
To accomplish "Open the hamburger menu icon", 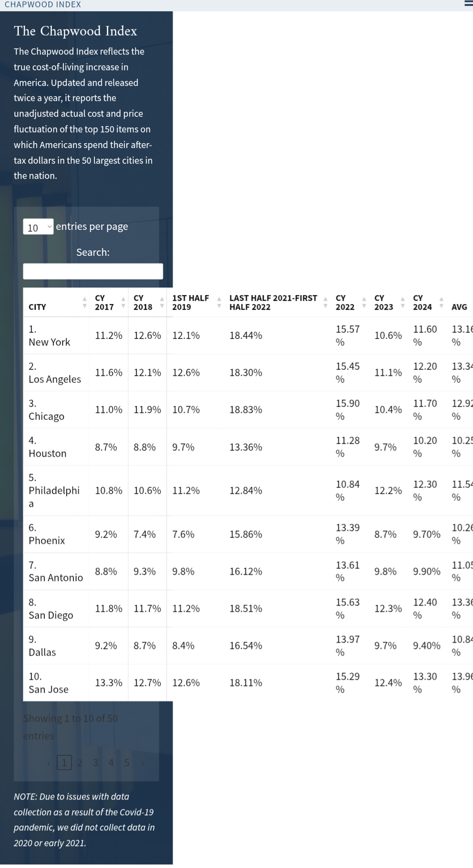I will tap(468, 4).
